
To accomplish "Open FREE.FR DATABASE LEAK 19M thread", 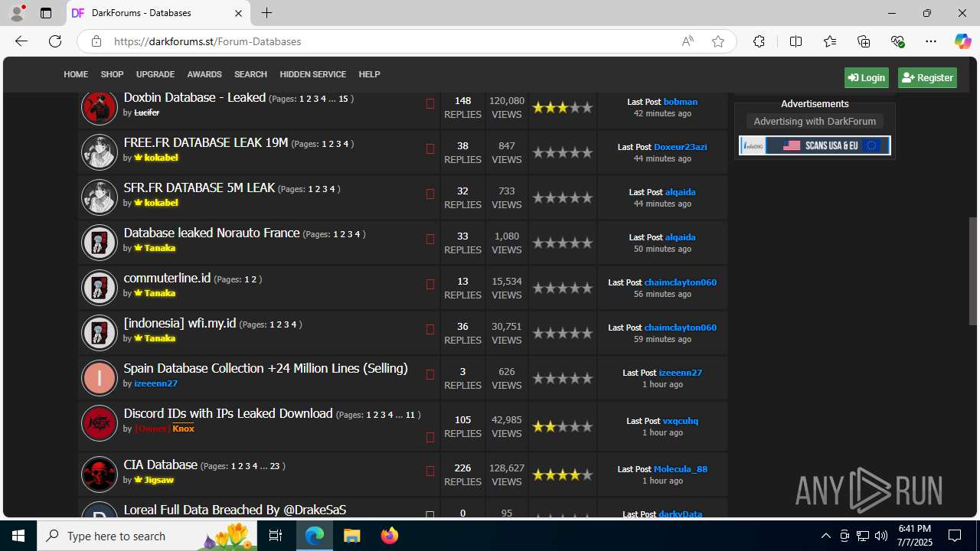I will coord(206,142).
